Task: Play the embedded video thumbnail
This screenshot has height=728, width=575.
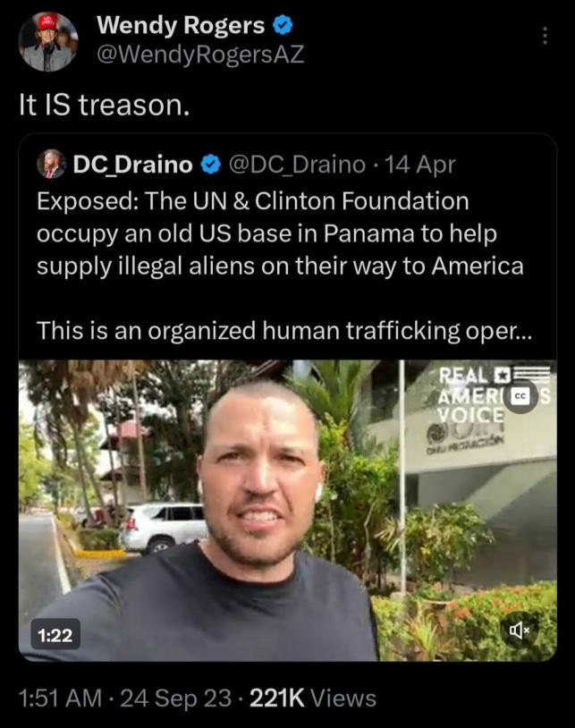Action: (287, 511)
